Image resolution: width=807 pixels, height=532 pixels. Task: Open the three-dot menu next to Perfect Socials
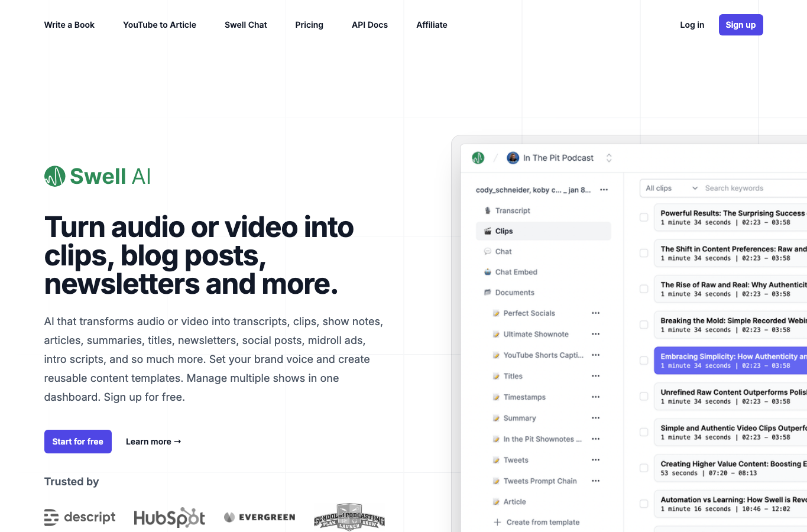596,313
